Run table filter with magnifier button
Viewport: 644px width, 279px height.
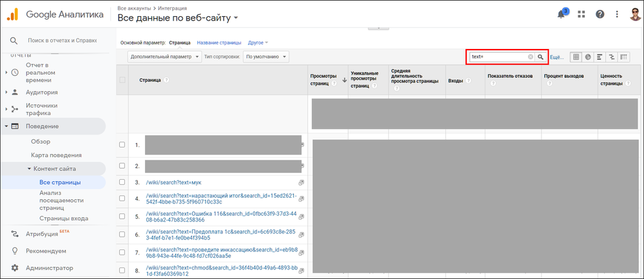pyautogui.click(x=541, y=57)
